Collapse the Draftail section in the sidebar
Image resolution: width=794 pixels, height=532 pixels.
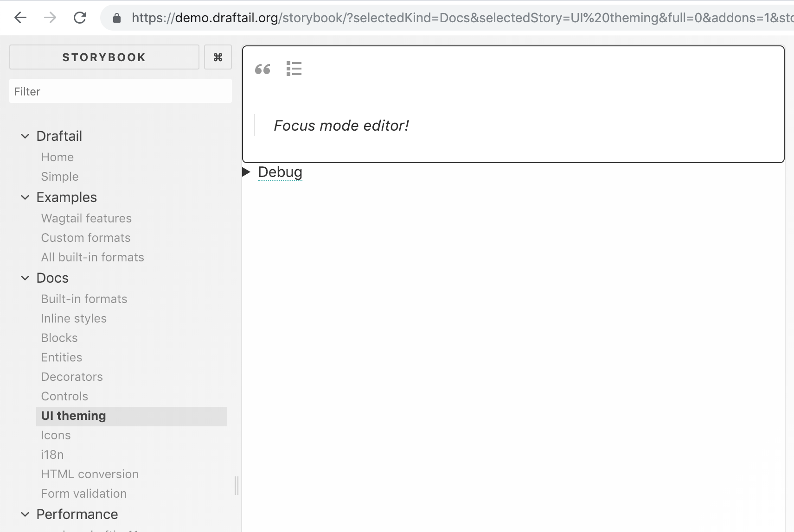[25, 136]
